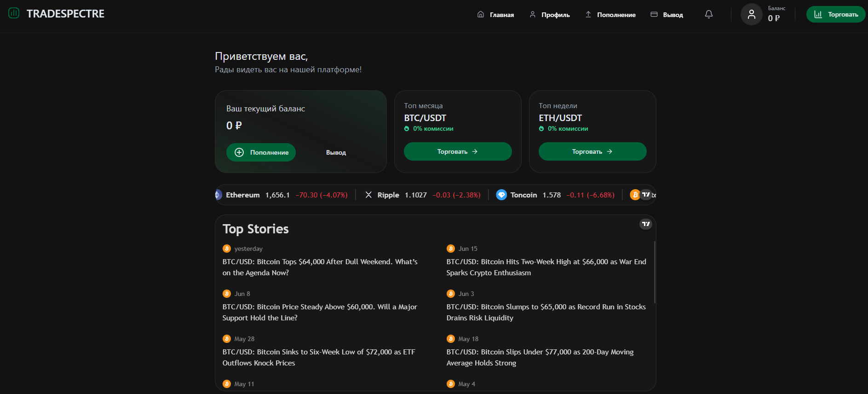868x394 pixels.
Task: Click the green Торговать button in header
Action: [x=836, y=14]
